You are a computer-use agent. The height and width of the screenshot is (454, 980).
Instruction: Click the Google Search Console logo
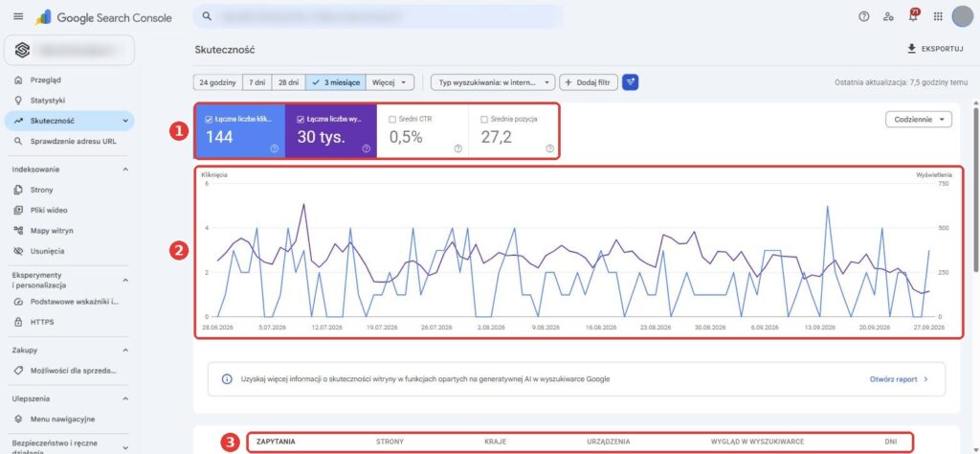tap(103, 17)
